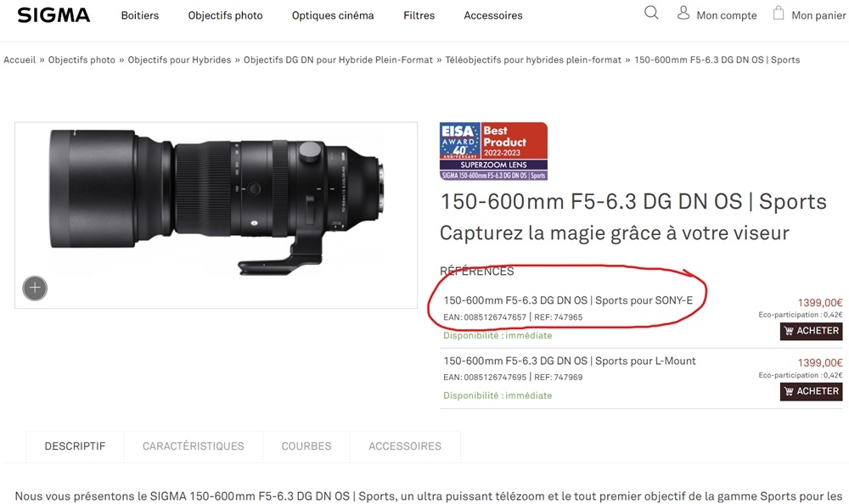
Task: Zoom product image with plus icon
Action: pos(35,288)
